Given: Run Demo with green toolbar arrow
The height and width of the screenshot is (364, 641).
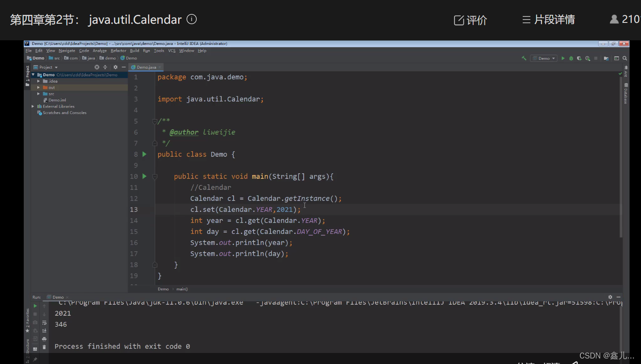Looking at the screenshot, I should point(563,58).
